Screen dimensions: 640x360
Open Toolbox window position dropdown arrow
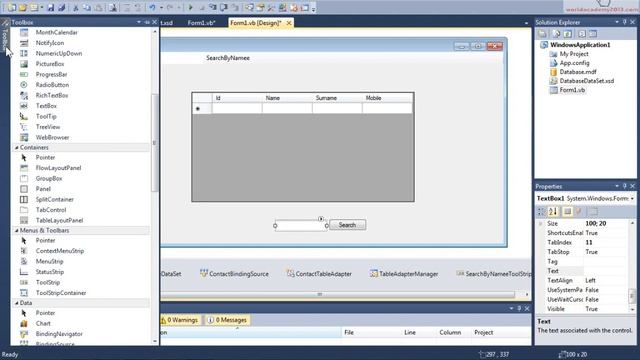coord(139,22)
